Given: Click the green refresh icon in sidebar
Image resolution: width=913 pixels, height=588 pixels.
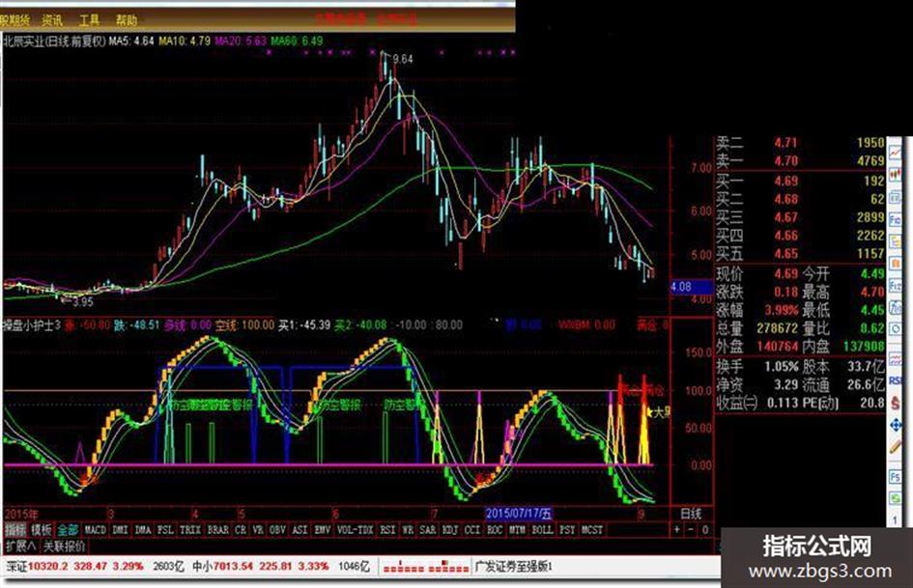Looking at the screenshot, I should pos(895,498).
